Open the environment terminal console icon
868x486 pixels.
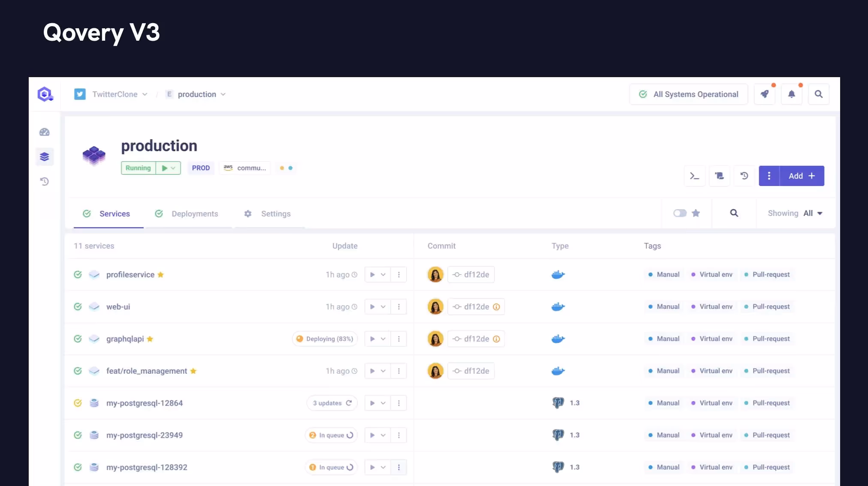pyautogui.click(x=695, y=176)
